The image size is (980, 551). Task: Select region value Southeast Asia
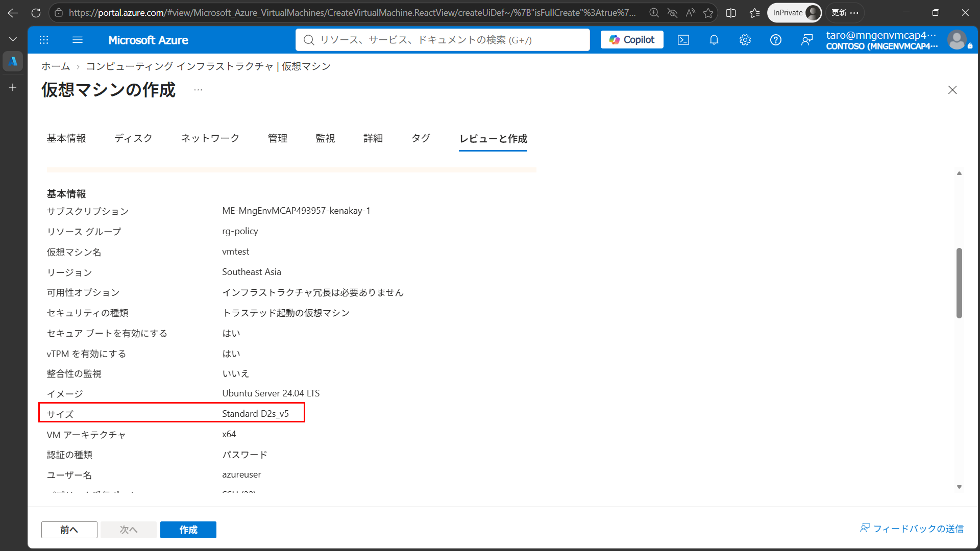coord(252,272)
